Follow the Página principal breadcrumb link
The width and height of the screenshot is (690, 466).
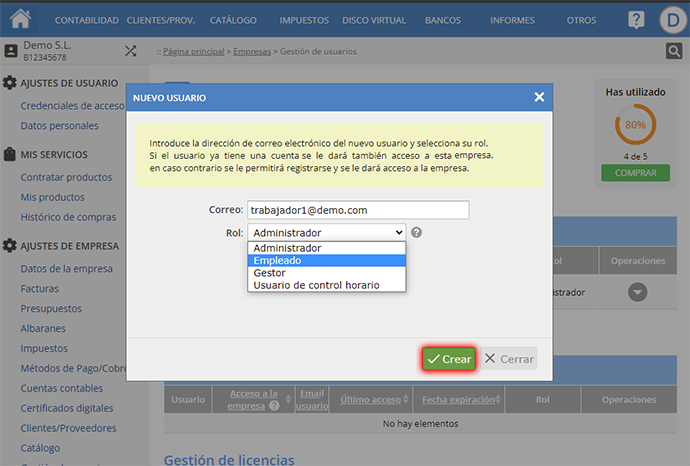coord(194,51)
